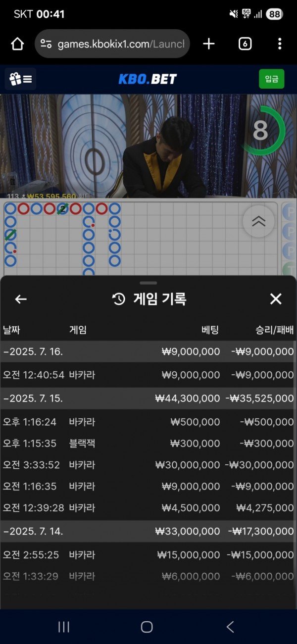Open browser three-dot menu
The height and width of the screenshot is (644, 297).
[280, 44]
